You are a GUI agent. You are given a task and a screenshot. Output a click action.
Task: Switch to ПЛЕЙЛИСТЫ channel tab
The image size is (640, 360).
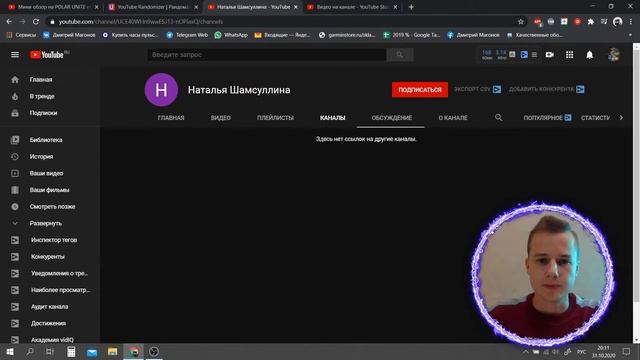(x=275, y=118)
